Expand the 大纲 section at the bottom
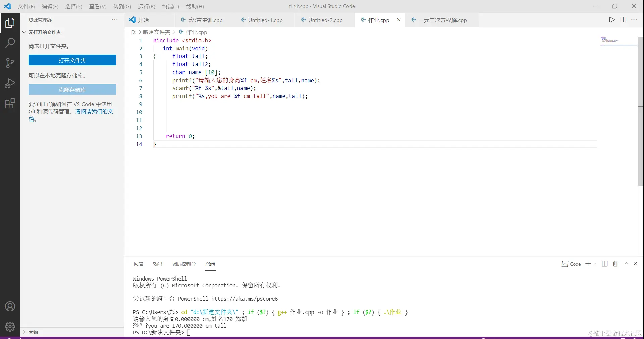 pos(24,332)
